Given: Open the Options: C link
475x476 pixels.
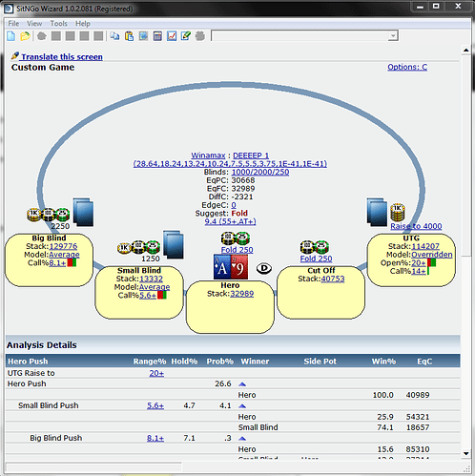Looking at the screenshot, I should tap(407, 67).
